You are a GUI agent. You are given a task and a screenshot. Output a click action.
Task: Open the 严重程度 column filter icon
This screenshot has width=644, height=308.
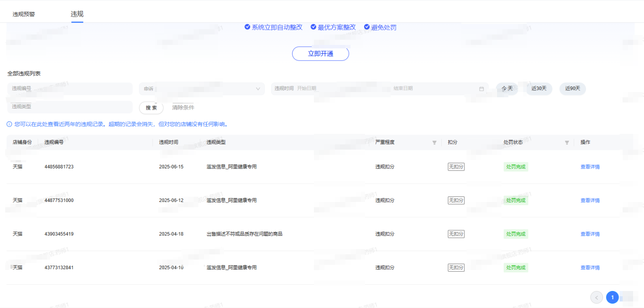pyautogui.click(x=434, y=143)
